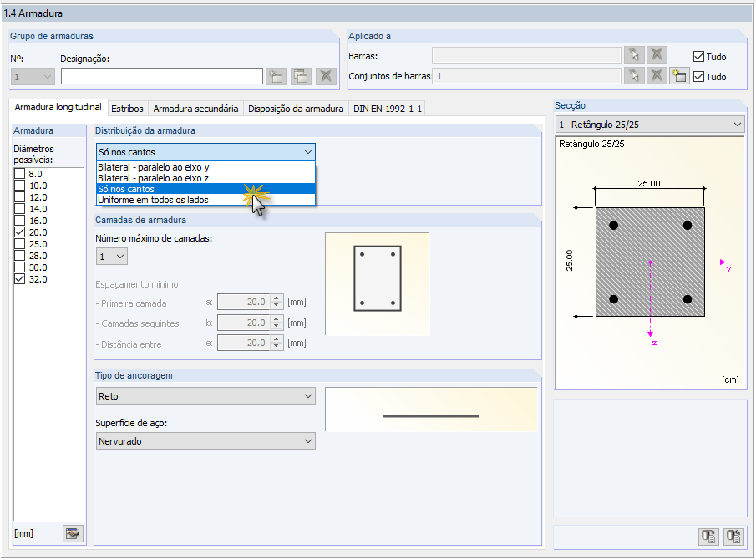
Task: Check diameter 25.0
Action: [19, 244]
